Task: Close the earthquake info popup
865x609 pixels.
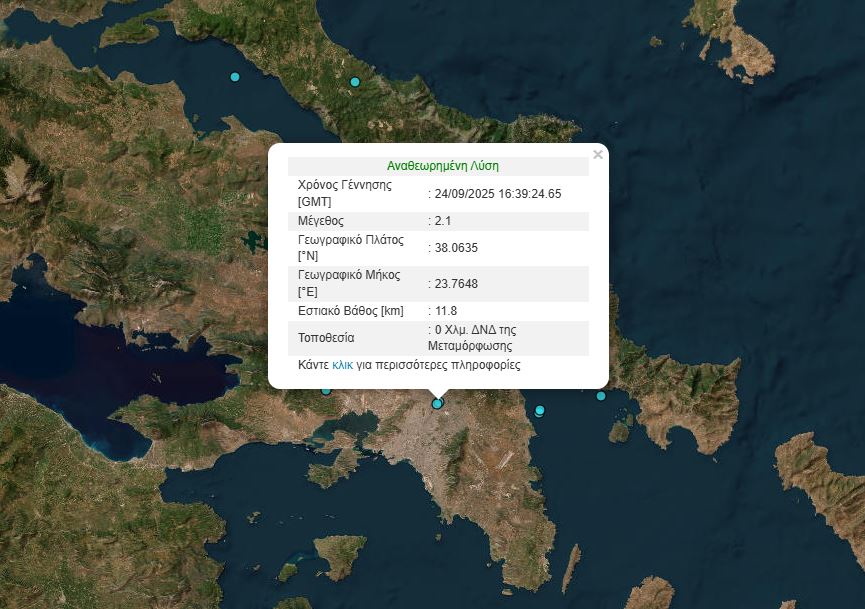Action: pos(597,155)
